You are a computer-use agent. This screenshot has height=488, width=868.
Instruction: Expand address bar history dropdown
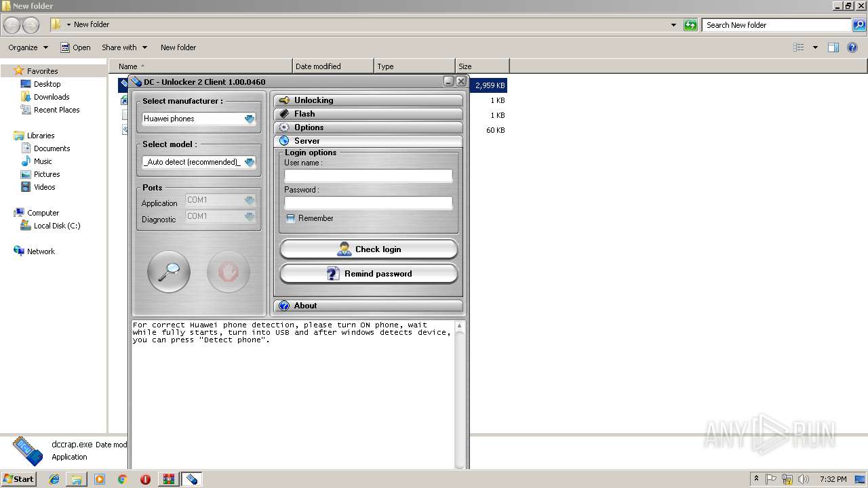[673, 25]
